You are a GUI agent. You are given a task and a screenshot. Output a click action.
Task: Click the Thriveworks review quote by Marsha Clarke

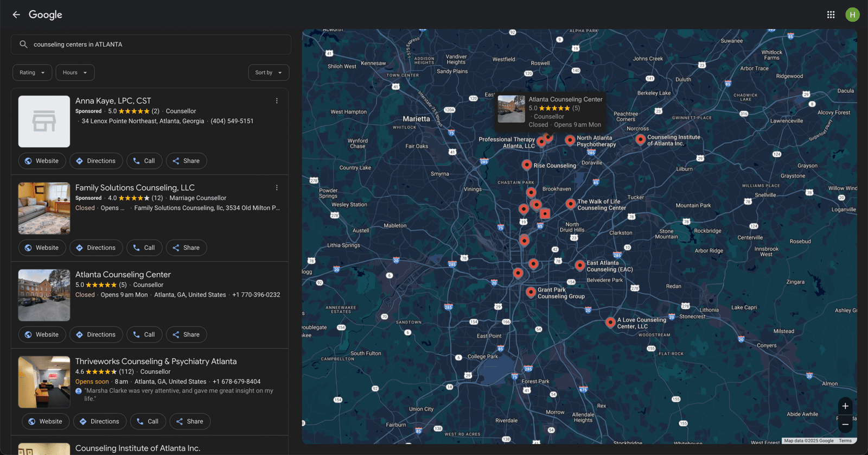(178, 395)
